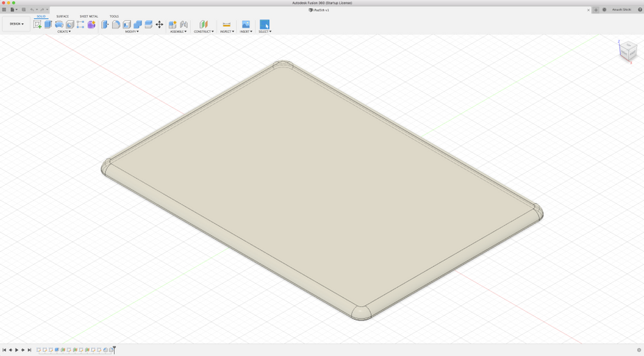Click the Create Sketch tool icon
Viewport: 644px width, 356px height.
38,24
